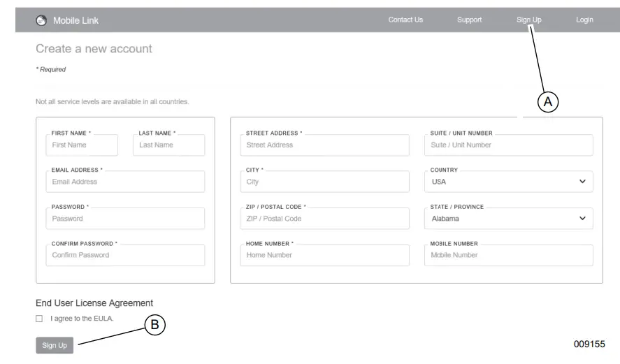Focus the Street Address field
This screenshot has height=364, width=620.
[324, 145]
